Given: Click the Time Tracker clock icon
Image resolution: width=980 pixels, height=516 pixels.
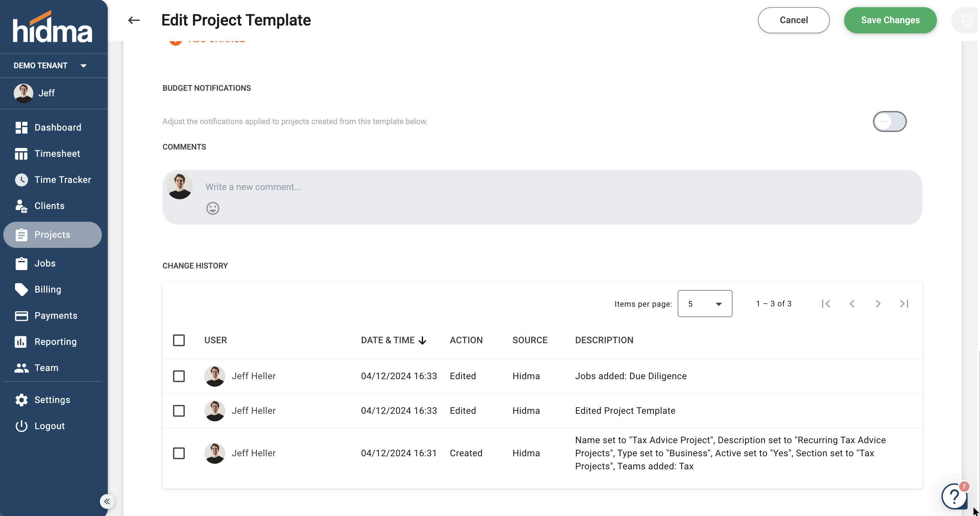Looking at the screenshot, I should point(21,180).
